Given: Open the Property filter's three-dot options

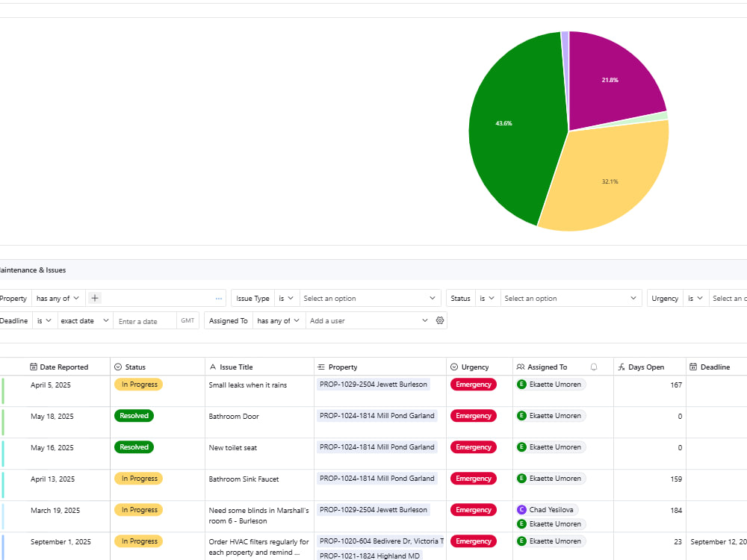Looking at the screenshot, I should point(219,299).
